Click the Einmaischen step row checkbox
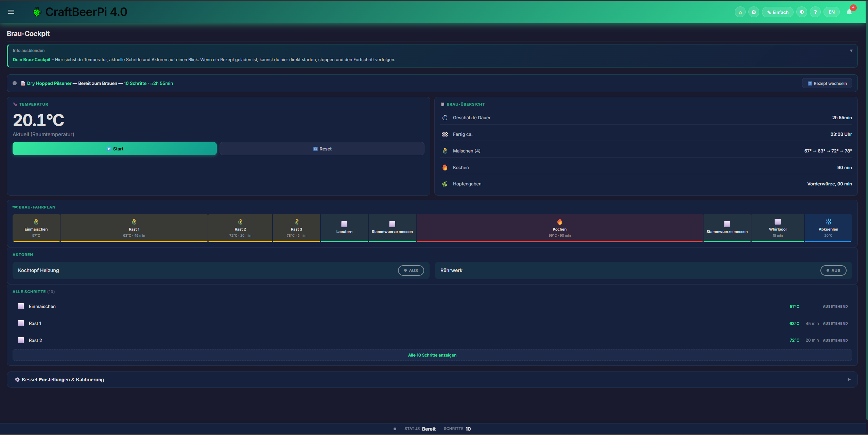 [x=21, y=306]
